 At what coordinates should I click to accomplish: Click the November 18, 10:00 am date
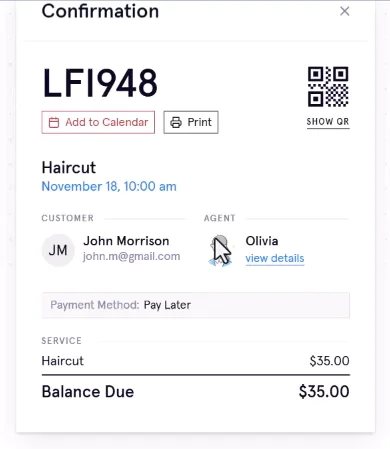click(x=109, y=186)
